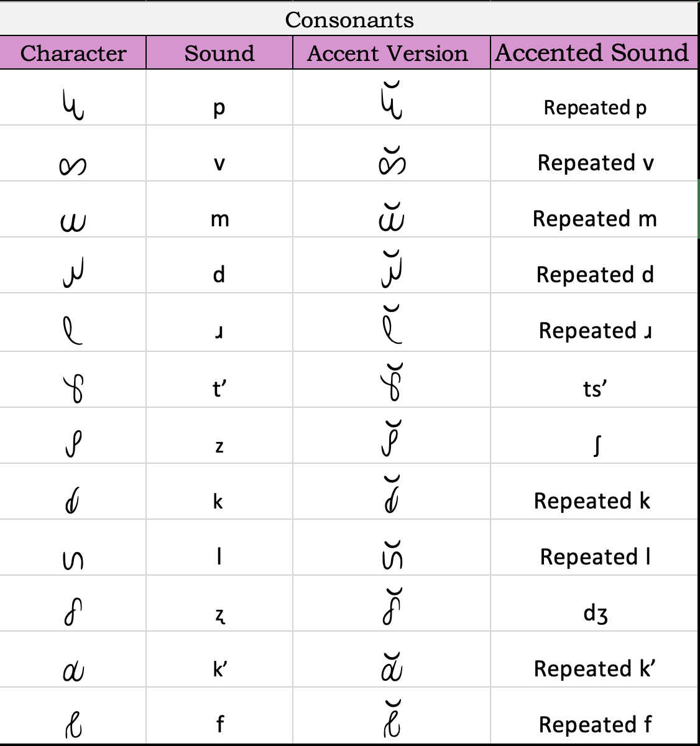Click the accented glyph beside the ʃ cell

click(392, 440)
